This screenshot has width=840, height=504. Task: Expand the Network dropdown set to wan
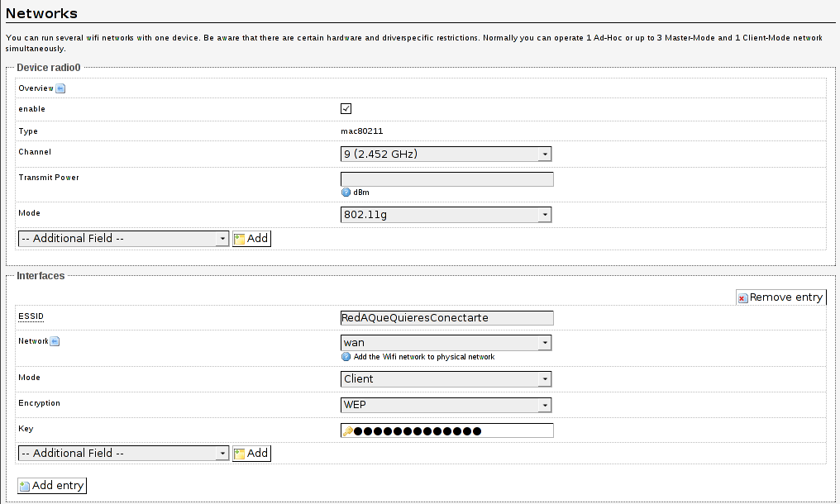pyautogui.click(x=446, y=343)
